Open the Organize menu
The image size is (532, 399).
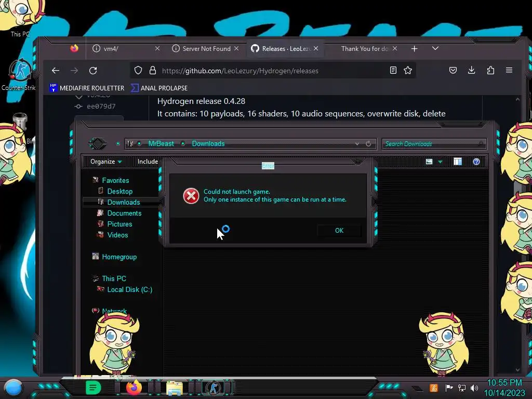pyautogui.click(x=106, y=162)
